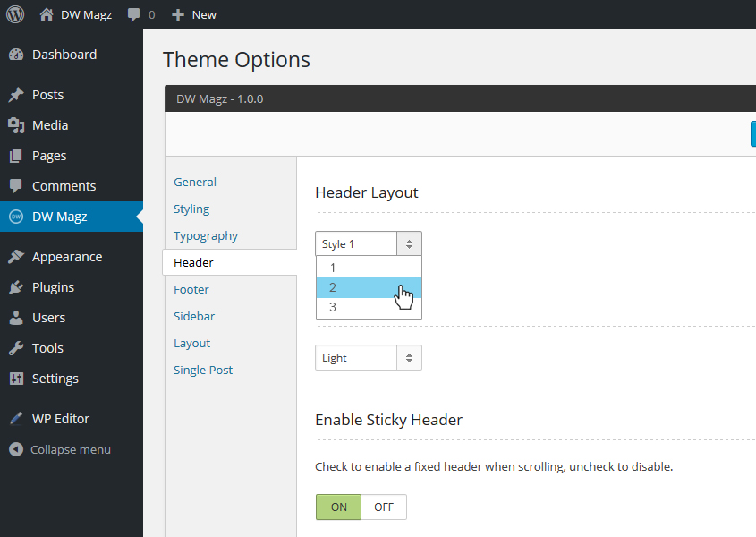This screenshot has height=537, width=756.
Task: Open the Plugins menu
Action: pyautogui.click(x=72, y=287)
